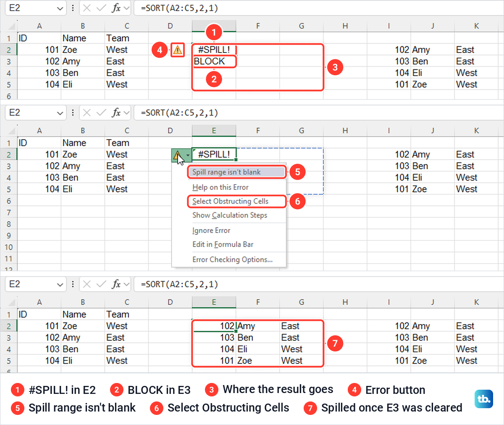Open Name Box dropdown arrow in middle screenshot
The width and height of the screenshot is (504, 425).
click(60, 113)
